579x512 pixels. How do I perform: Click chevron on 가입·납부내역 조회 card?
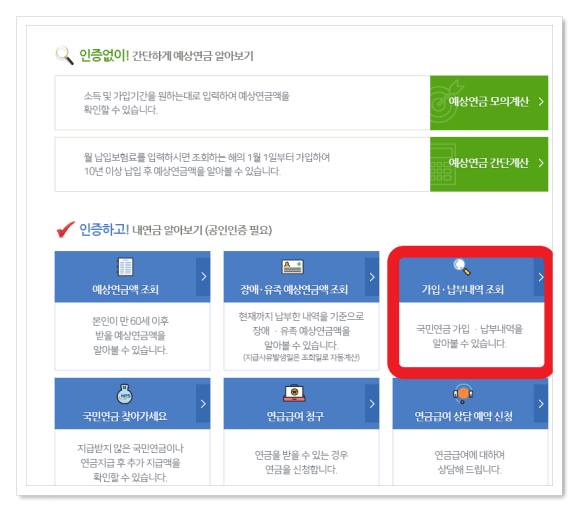(540, 277)
